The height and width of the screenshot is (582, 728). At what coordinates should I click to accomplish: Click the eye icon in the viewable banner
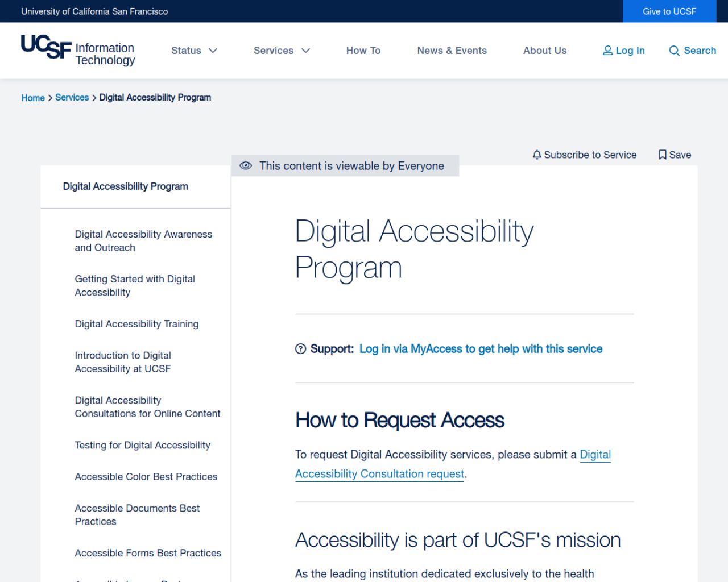[x=246, y=165]
